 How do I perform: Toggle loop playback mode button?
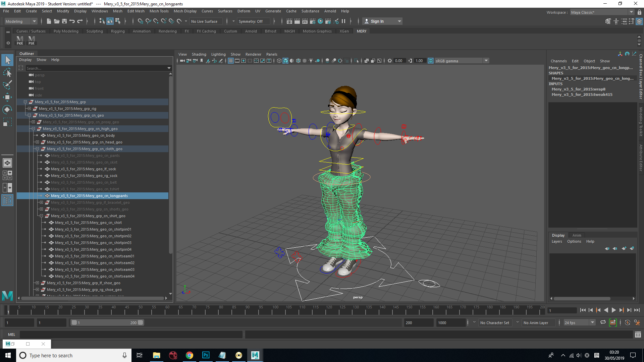[603, 322]
